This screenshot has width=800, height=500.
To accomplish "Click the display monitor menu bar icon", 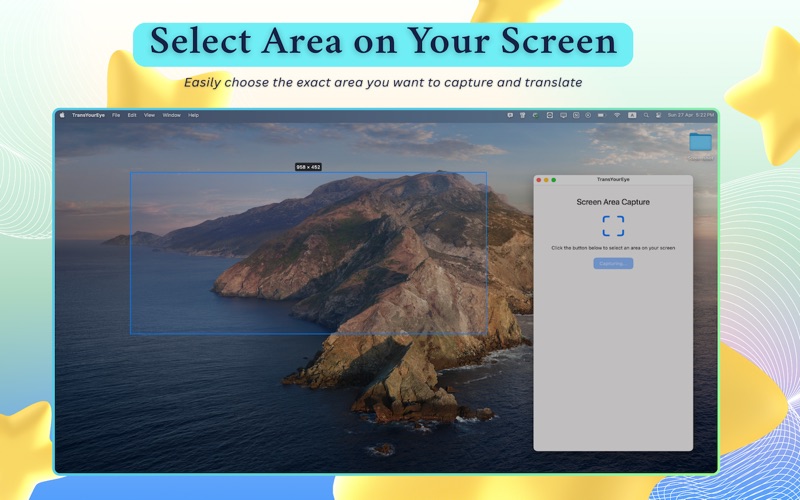I will (x=563, y=115).
